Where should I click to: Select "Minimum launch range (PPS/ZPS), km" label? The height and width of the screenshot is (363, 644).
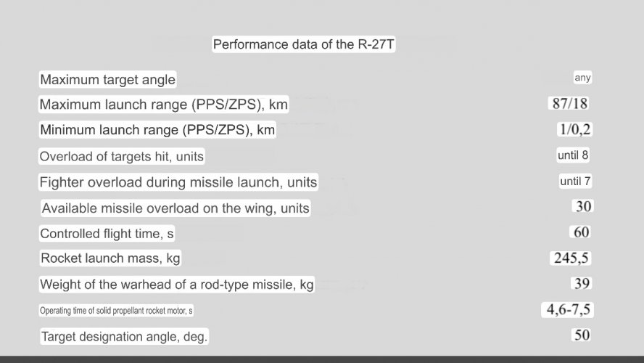coord(157,131)
